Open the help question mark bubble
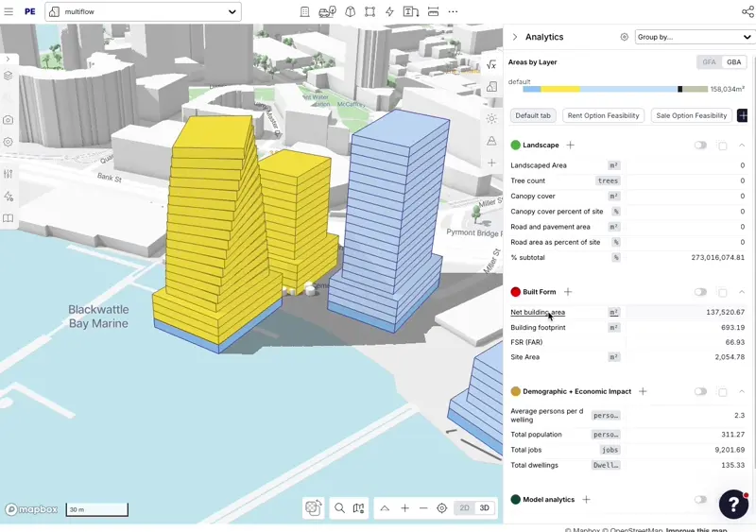 (733, 504)
